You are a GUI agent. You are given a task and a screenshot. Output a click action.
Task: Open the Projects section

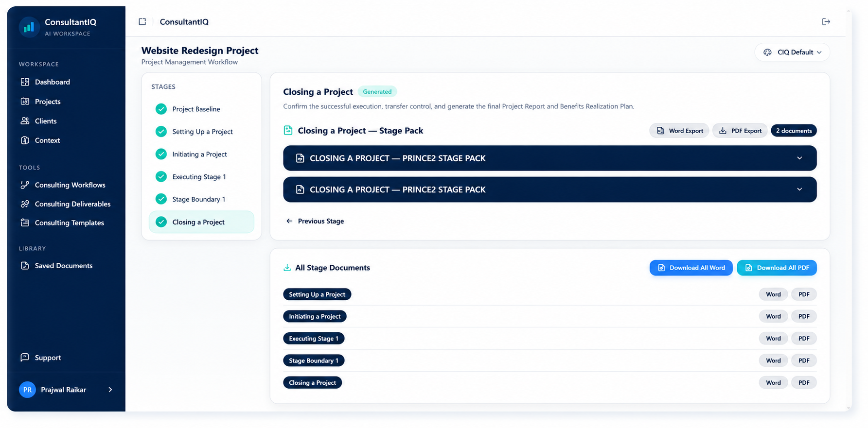tap(48, 102)
